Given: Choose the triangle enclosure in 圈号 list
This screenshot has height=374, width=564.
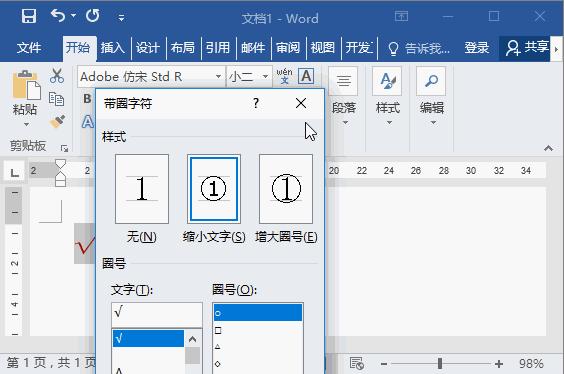Looking at the screenshot, I should (x=258, y=347).
